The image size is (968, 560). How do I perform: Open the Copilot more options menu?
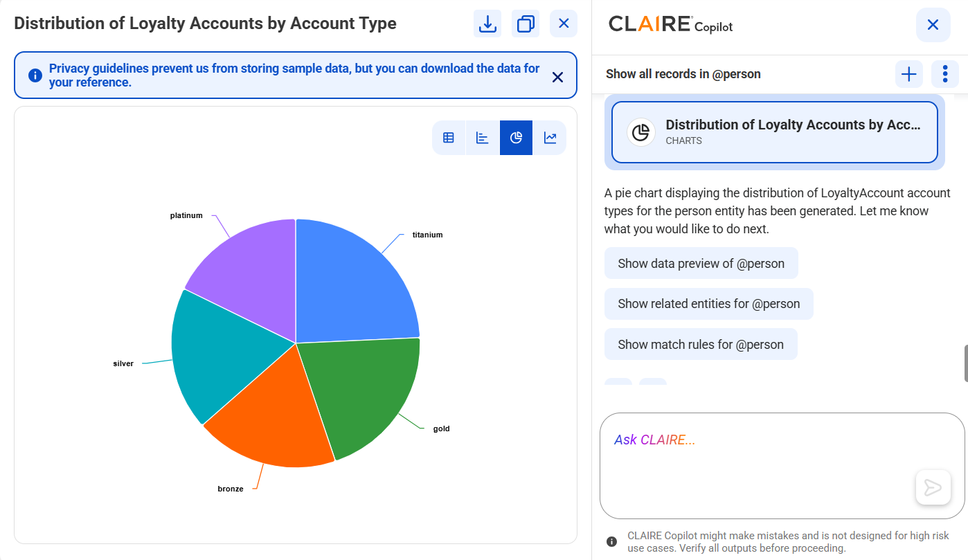pyautogui.click(x=945, y=74)
